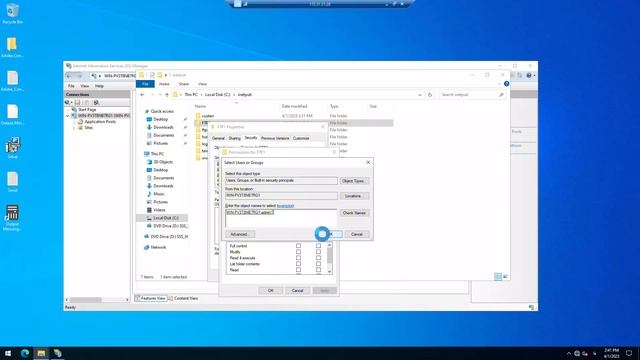The width and height of the screenshot is (640, 360).
Task: Tick Allow for List folder contents
Action: 298,264
